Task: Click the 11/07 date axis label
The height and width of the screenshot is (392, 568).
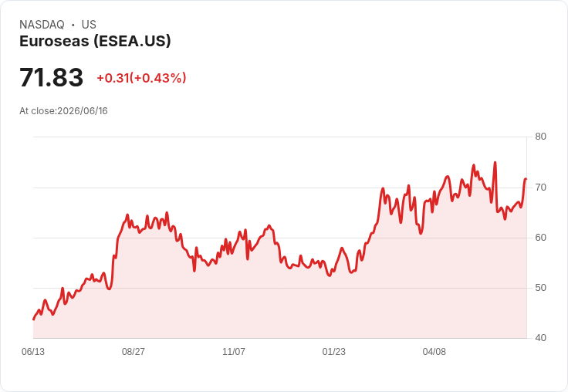Action: pyautogui.click(x=234, y=351)
